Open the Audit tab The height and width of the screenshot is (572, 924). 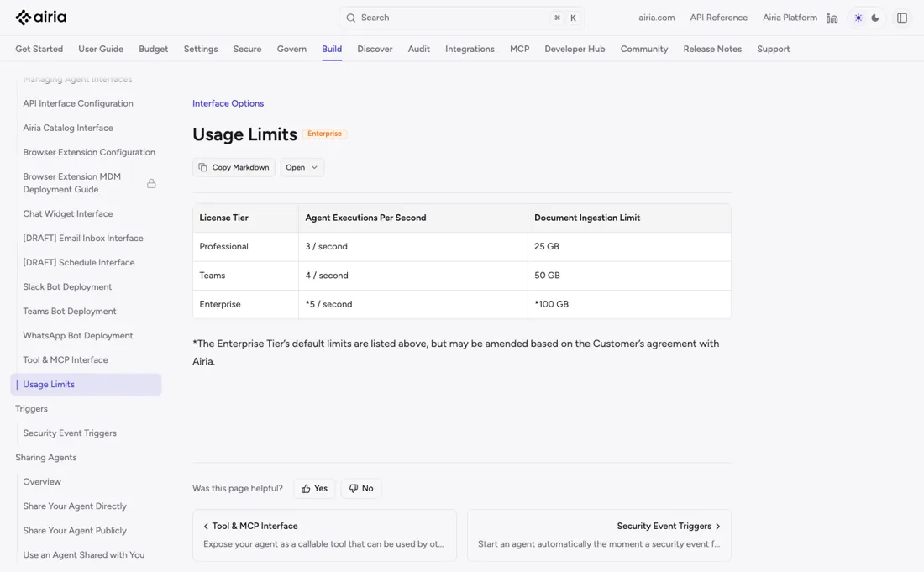tap(419, 49)
